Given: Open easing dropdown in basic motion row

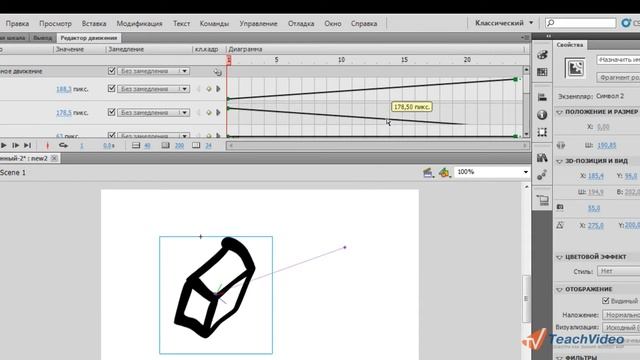Looking at the screenshot, I should [x=153, y=71].
